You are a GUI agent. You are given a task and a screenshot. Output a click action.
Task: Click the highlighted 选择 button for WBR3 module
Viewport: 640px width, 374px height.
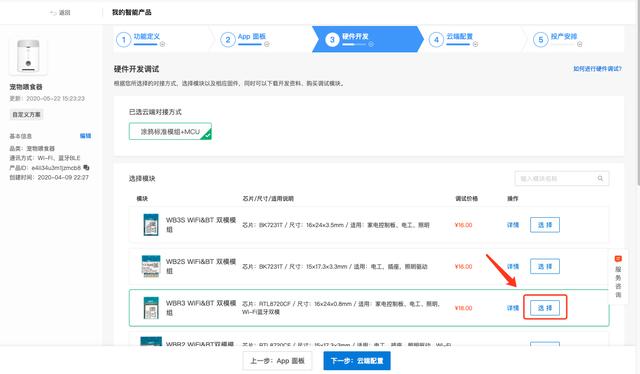pos(545,307)
